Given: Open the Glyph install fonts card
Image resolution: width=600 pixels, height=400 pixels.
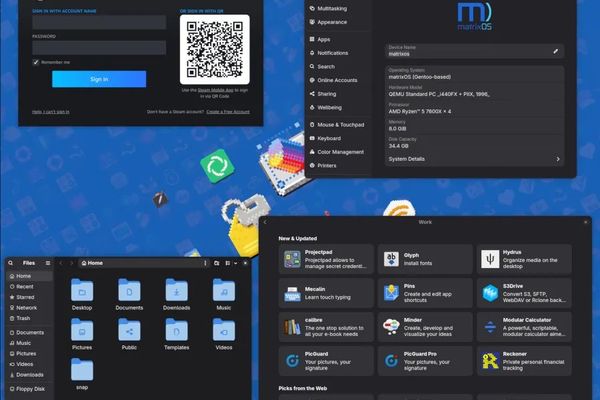Looking at the screenshot, I should pos(425,259).
